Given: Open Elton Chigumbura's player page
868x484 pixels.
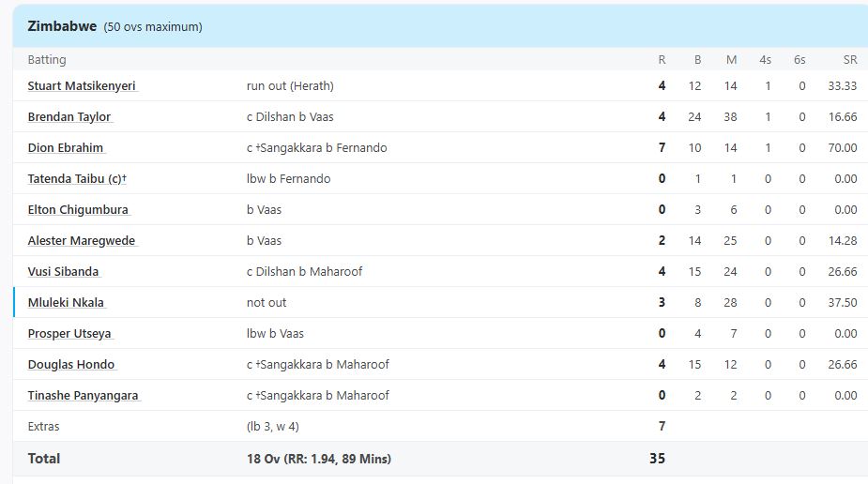Looking at the screenshot, I should (x=78, y=210).
